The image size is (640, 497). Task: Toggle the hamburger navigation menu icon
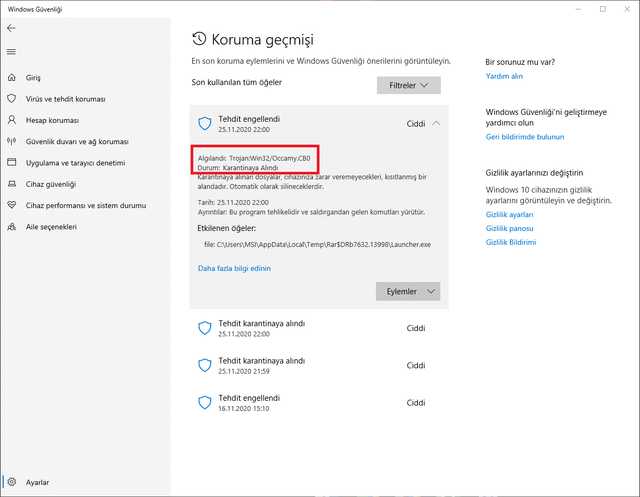(11, 52)
